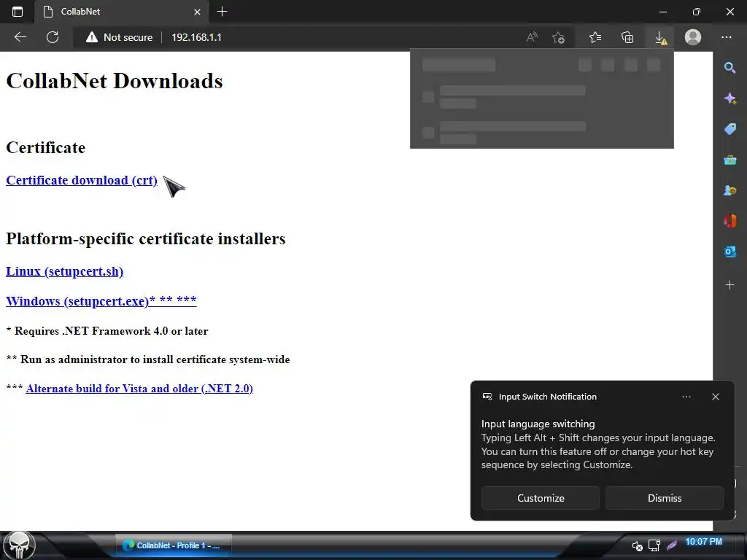Click the feather pen tray icon
The image size is (747, 560).
click(x=672, y=545)
